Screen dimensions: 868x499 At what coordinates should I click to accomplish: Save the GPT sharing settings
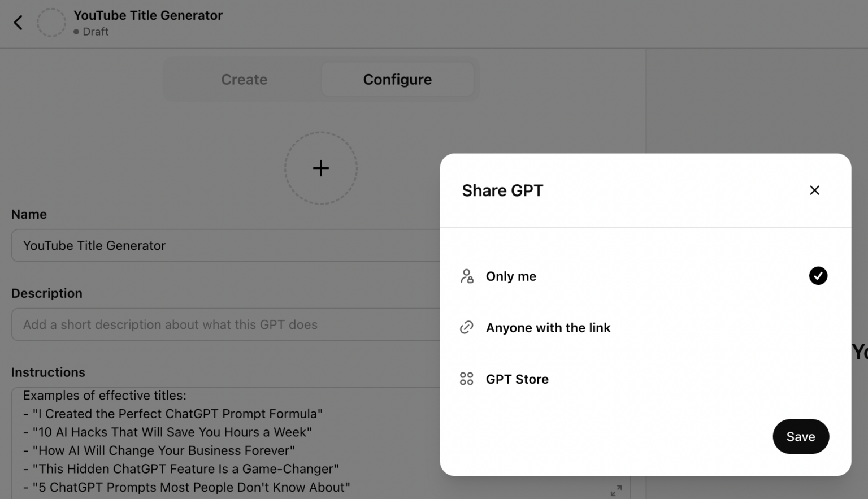click(x=800, y=436)
